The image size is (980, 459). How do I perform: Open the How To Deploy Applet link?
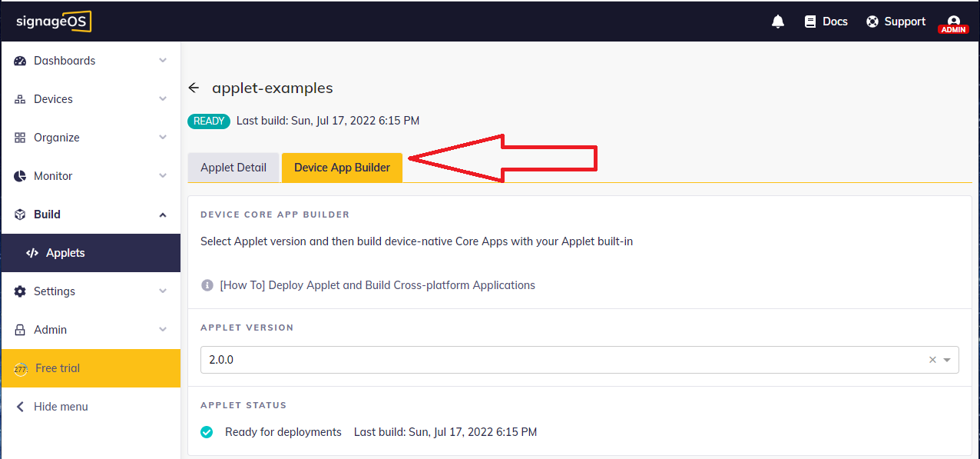tap(376, 284)
